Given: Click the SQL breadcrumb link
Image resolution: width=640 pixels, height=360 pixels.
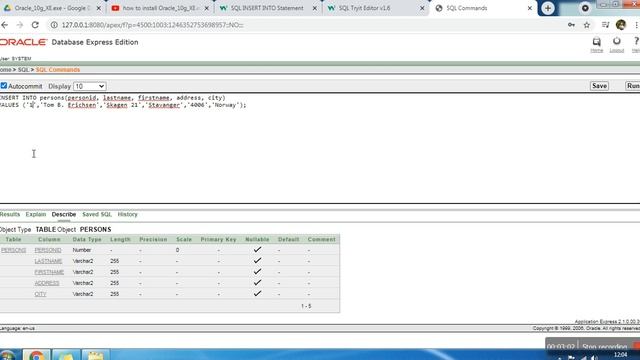Looking at the screenshot, I should coord(23,70).
